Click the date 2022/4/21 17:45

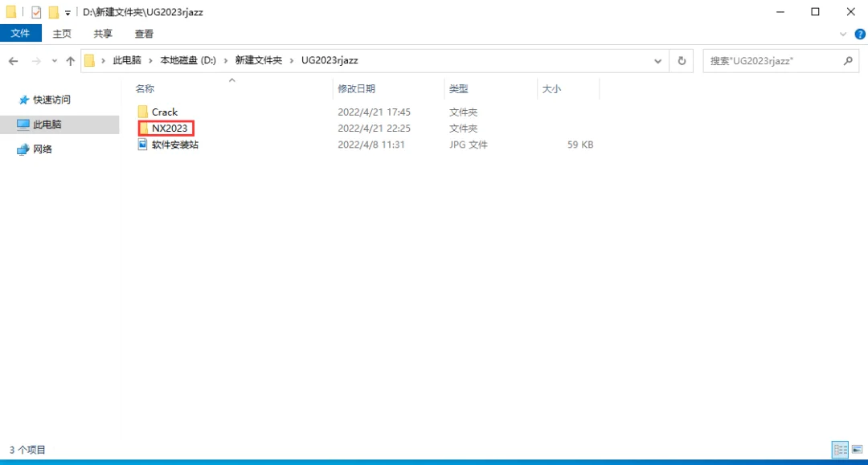(x=375, y=112)
